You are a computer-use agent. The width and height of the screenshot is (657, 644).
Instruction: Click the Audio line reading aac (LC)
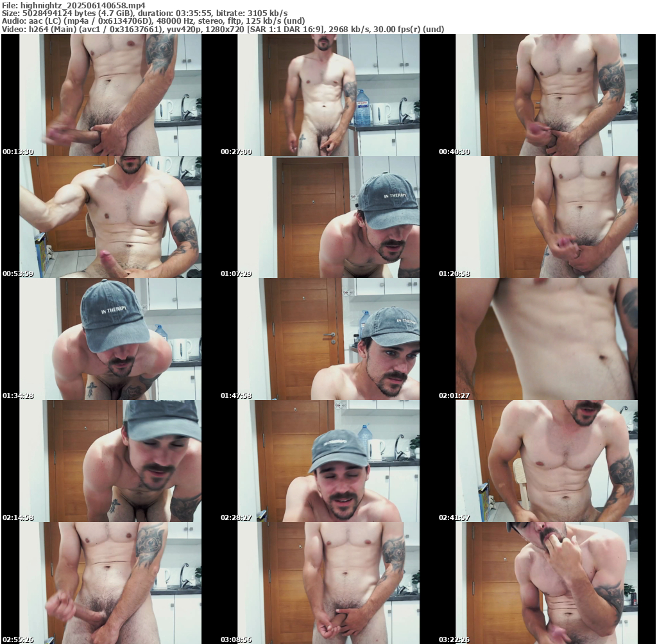click(x=153, y=21)
